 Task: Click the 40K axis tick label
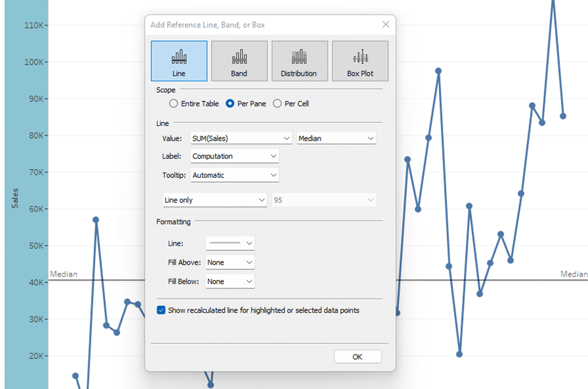coord(36,283)
